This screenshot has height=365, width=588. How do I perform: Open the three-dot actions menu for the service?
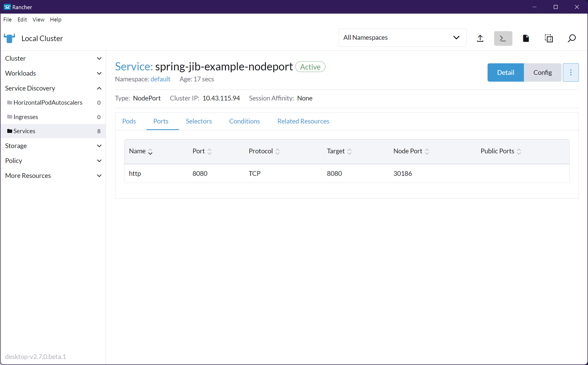(x=571, y=72)
